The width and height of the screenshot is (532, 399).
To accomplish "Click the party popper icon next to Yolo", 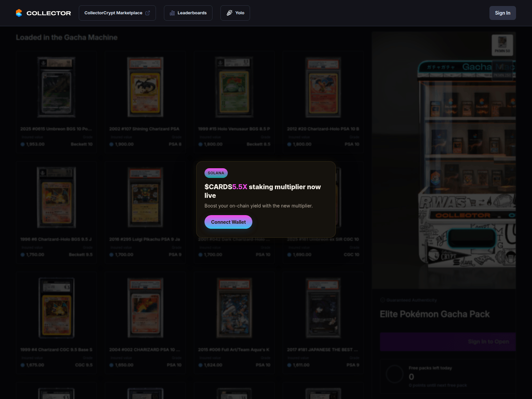I will (230, 13).
